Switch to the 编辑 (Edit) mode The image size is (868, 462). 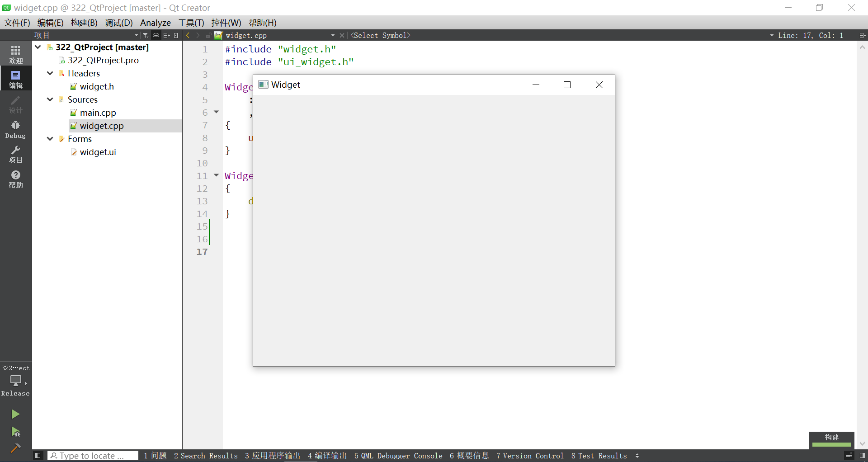[x=16, y=79]
